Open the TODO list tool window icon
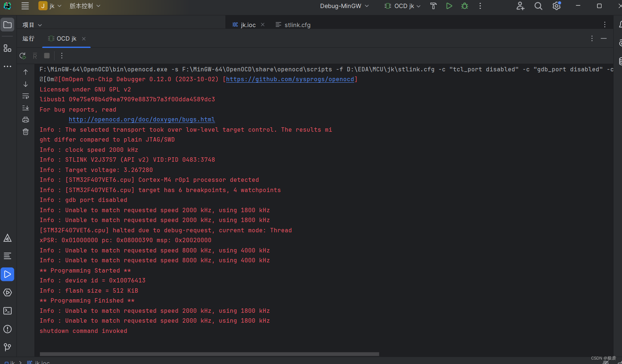 (7, 256)
